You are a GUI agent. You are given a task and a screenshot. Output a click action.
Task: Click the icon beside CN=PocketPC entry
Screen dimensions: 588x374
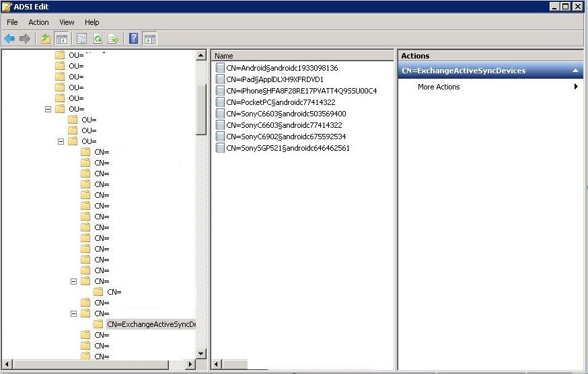click(x=220, y=102)
